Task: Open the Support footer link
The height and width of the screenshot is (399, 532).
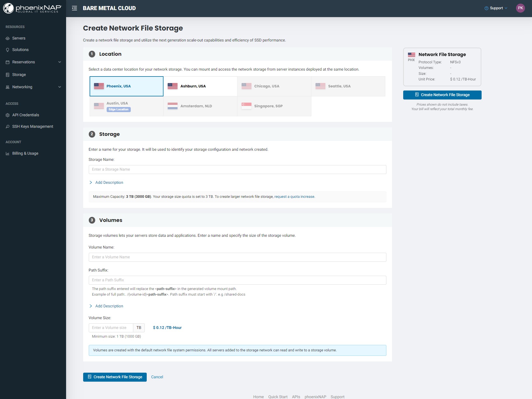Action: 337,397
